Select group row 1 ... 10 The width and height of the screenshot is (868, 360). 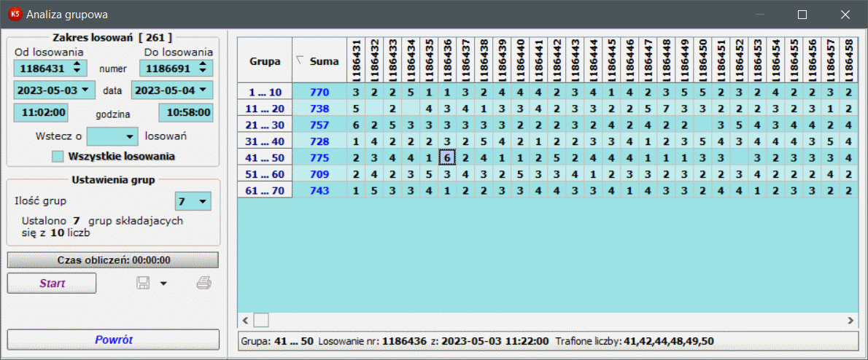tap(266, 91)
